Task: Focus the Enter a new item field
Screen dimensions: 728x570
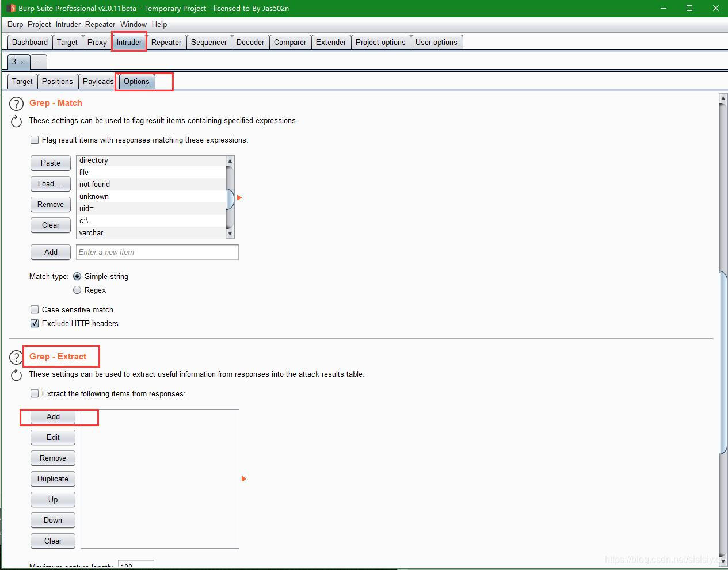Action: [157, 252]
